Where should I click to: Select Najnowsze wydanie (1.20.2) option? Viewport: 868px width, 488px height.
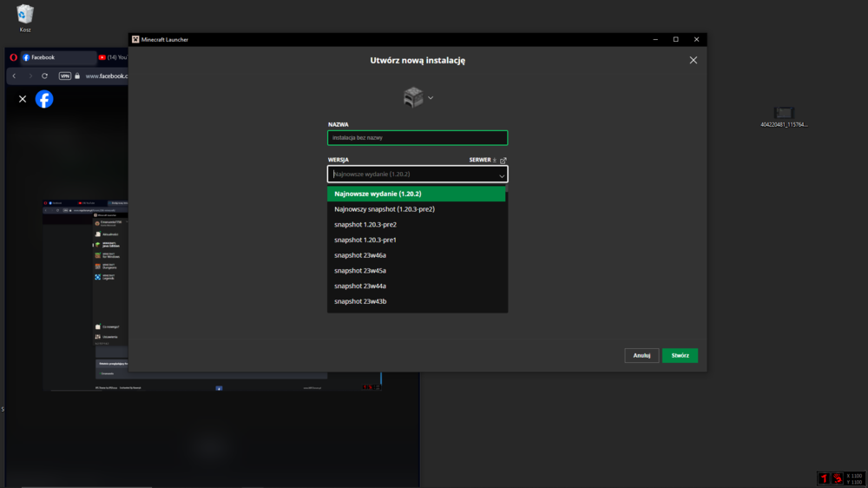417,194
